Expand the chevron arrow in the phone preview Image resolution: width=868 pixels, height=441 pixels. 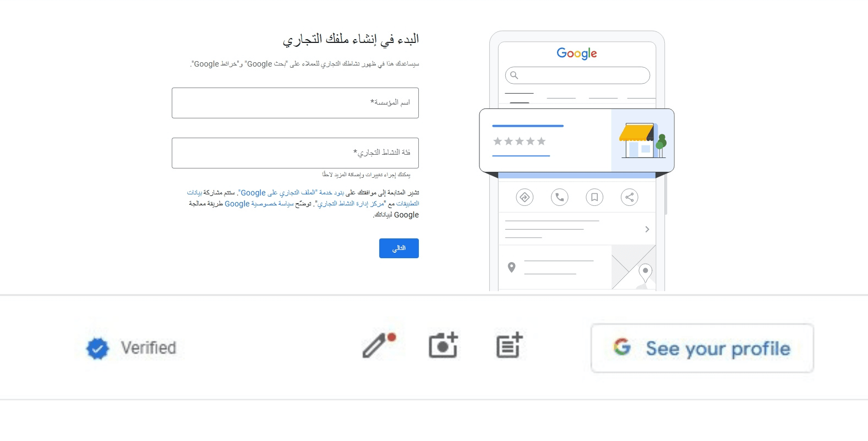pos(647,228)
